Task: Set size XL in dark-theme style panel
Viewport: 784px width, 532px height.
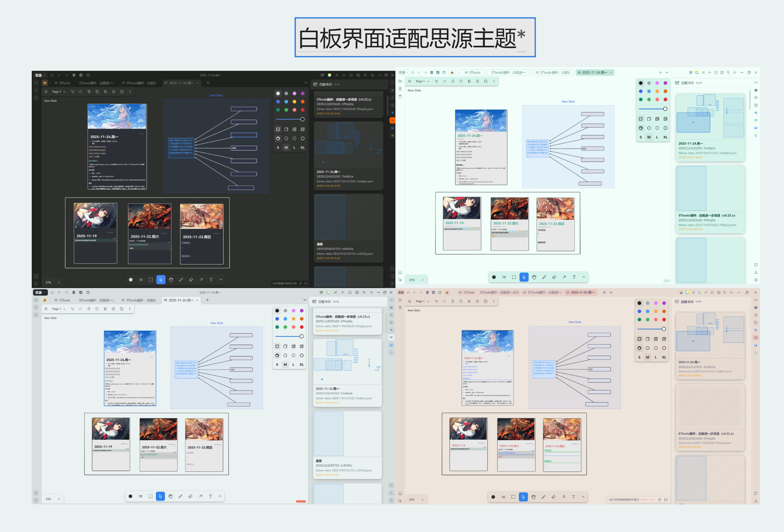Action: [x=302, y=148]
